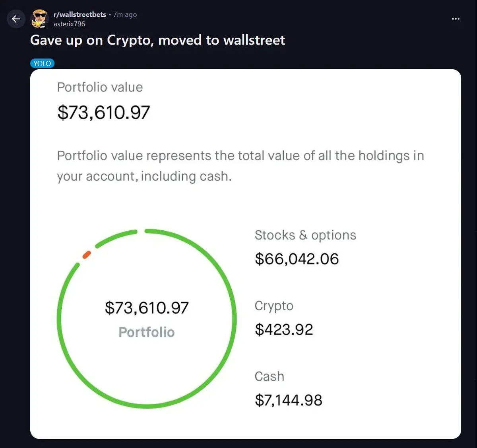This screenshot has width=477, height=448.
Task: Click the portfolio value description paragraph
Action: pos(240,166)
